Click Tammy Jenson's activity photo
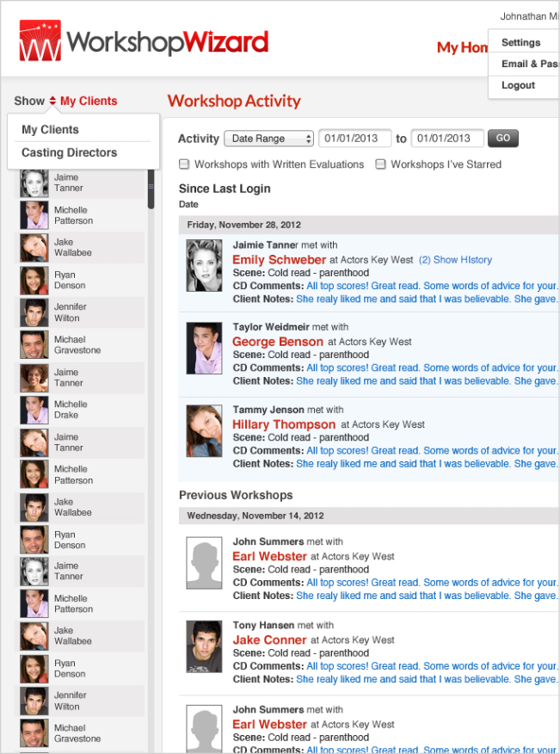 pyautogui.click(x=204, y=431)
